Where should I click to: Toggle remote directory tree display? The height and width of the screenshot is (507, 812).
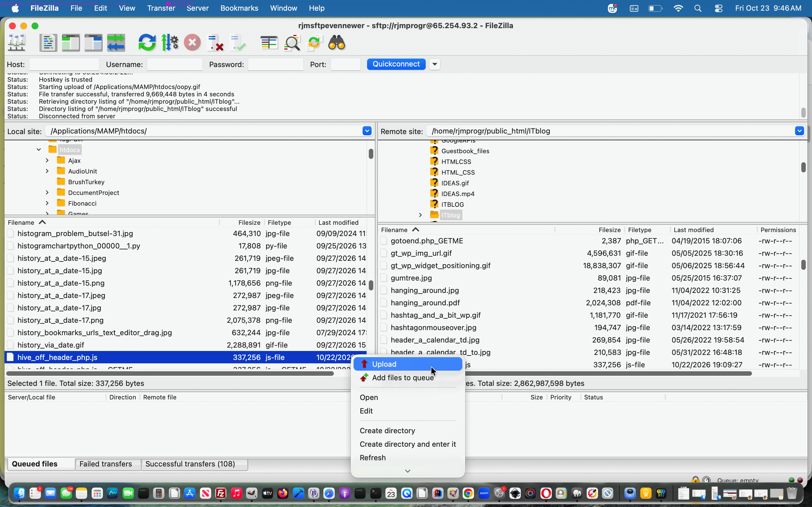93,43
